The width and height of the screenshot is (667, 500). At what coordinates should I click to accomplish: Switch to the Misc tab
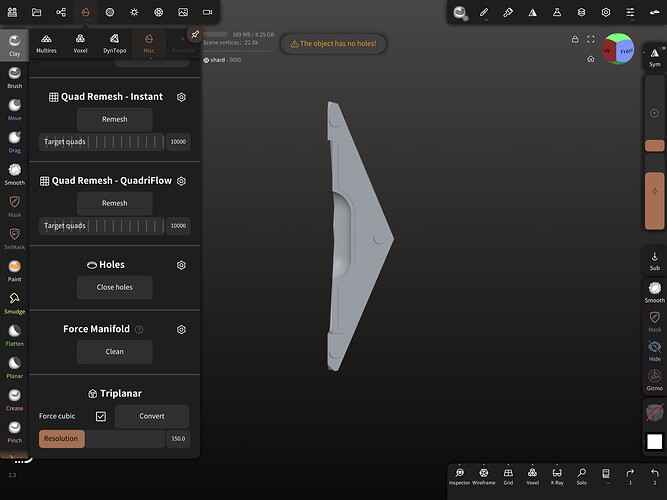pos(148,43)
